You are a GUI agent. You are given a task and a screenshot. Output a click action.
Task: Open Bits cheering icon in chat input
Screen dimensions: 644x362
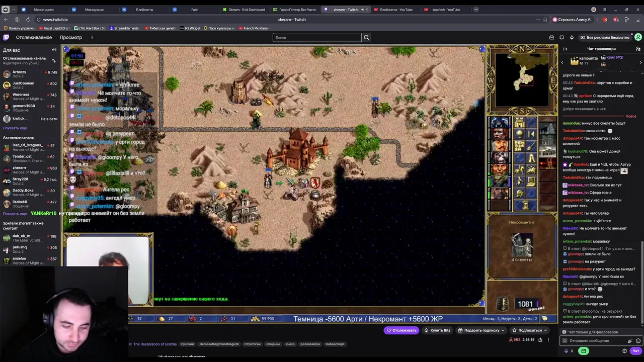630,340
